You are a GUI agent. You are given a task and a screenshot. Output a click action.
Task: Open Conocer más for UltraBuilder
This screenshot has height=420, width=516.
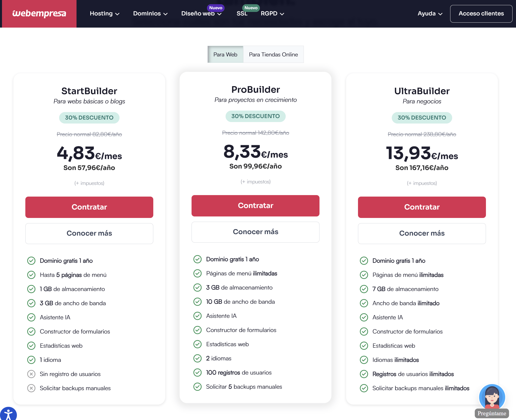422,233
